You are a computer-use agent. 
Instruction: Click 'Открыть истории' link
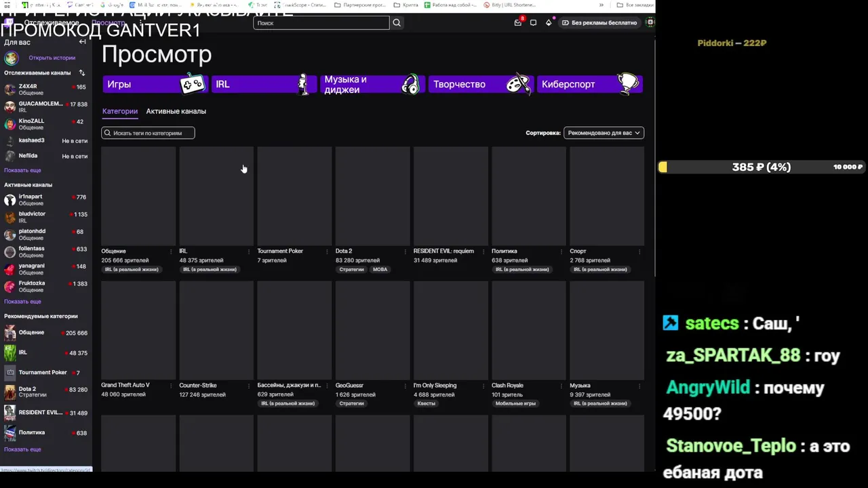click(x=52, y=58)
